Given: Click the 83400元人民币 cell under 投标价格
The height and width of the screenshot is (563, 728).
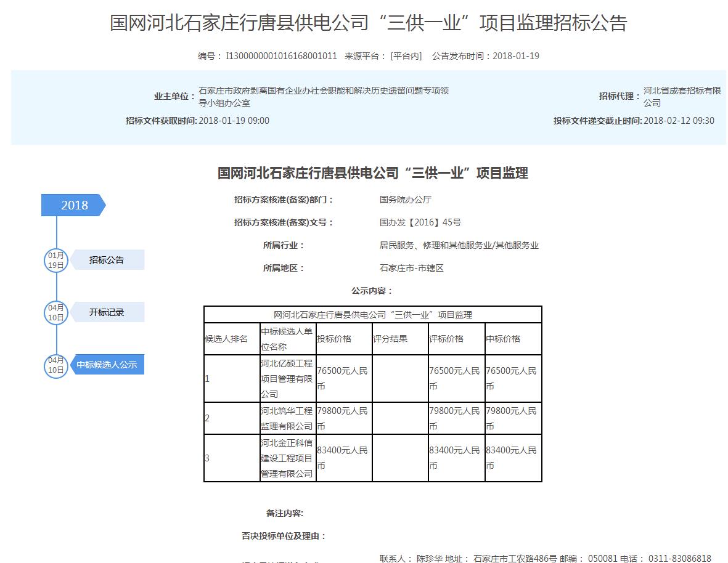Looking at the screenshot, I should 344,458.
